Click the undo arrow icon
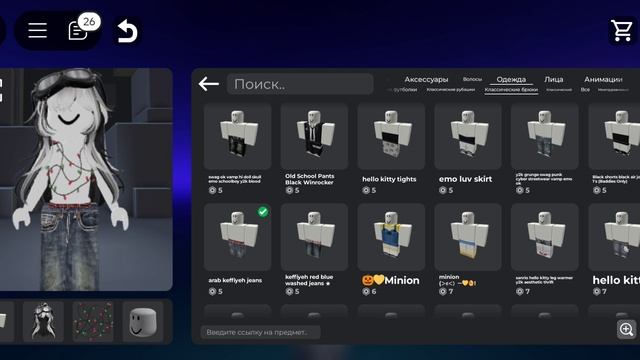Image resolution: width=640 pixels, height=360 pixels. pyautogui.click(x=127, y=31)
